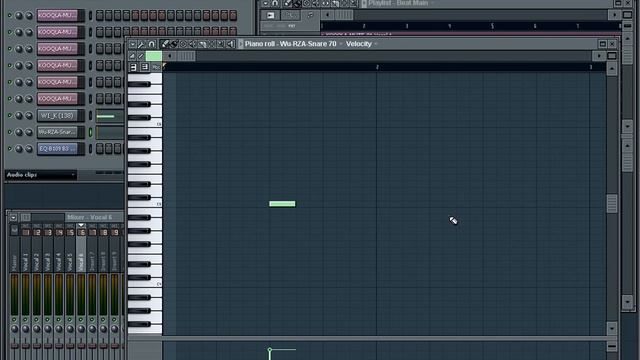Select the topmost KOOQLA-MU channel button

click(57, 16)
